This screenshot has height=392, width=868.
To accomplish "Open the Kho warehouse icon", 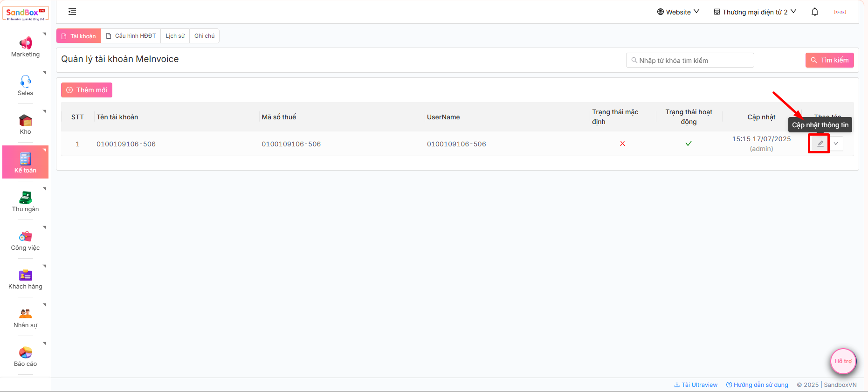I will tap(25, 121).
